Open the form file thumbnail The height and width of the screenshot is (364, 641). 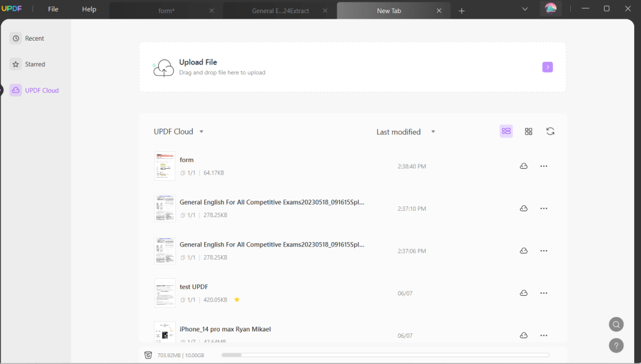(x=165, y=166)
